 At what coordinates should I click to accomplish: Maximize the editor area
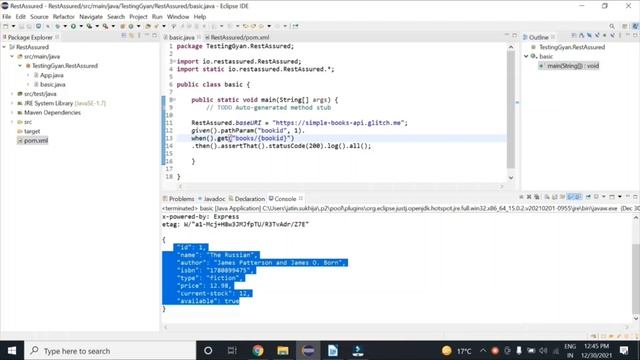[514, 36]
